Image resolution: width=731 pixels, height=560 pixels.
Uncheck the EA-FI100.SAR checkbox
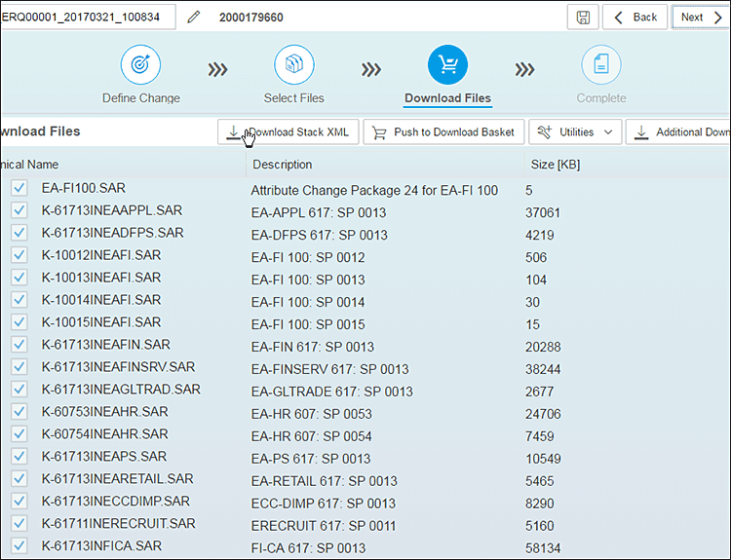coord(19,188)
